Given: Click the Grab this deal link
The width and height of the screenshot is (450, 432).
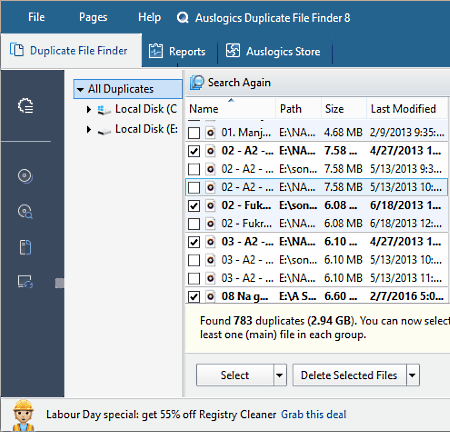Looking at the screenshot, I should 314,414.
